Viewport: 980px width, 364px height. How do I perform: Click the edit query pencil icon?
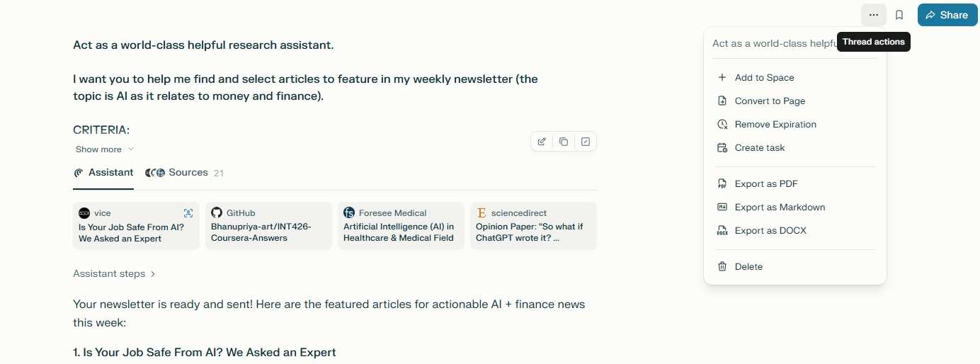click(542, 142)
